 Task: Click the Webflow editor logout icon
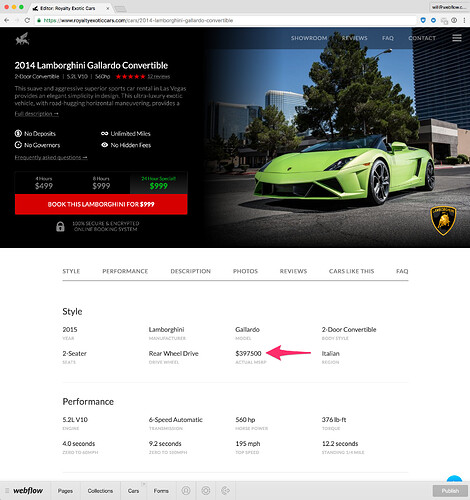[x=226, y=490]
